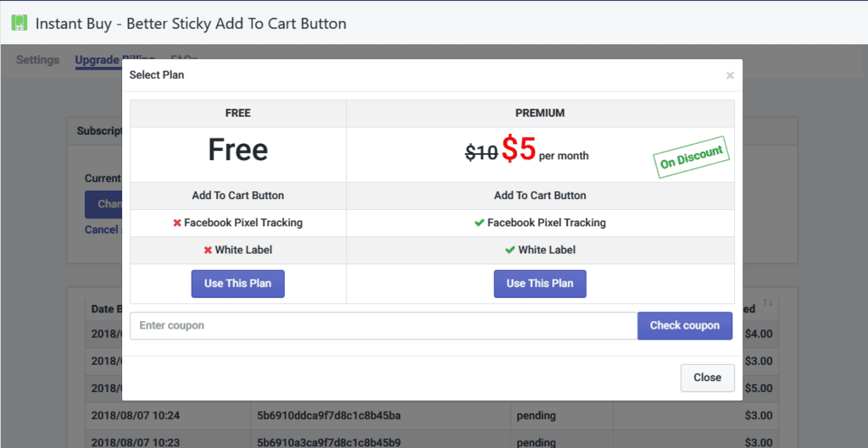Screen dimensions: 868x448
Task: Click charge ID 5b6910ddca9f7d8c1c8b45ba in the table
Action: click(329, 415)
